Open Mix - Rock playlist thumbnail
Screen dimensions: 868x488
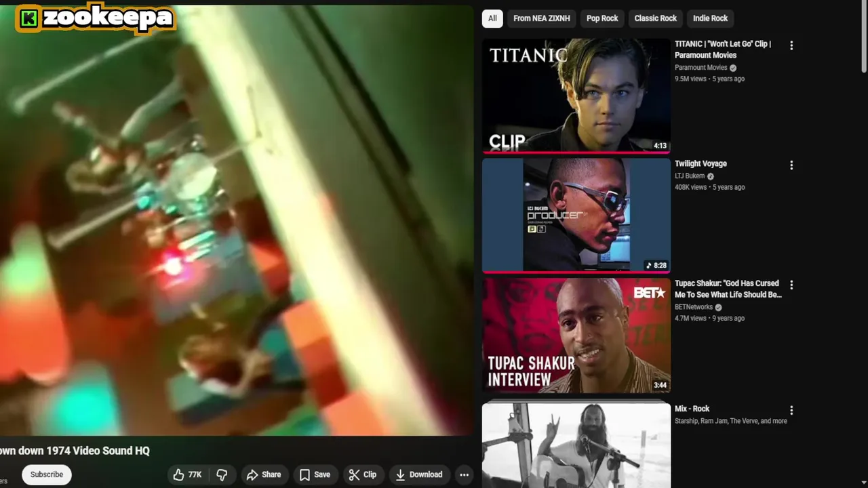tap(576, 443)
